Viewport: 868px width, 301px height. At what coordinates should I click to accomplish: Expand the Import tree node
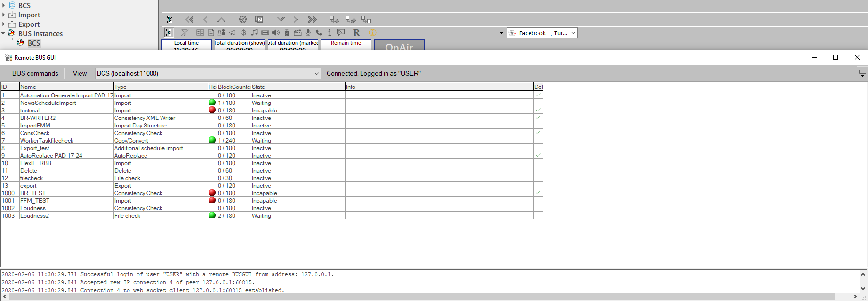[4, 15]
